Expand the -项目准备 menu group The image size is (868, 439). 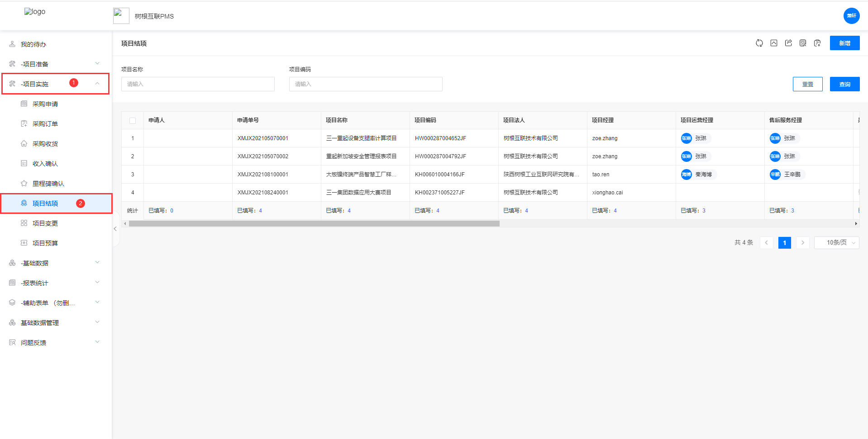56,64
